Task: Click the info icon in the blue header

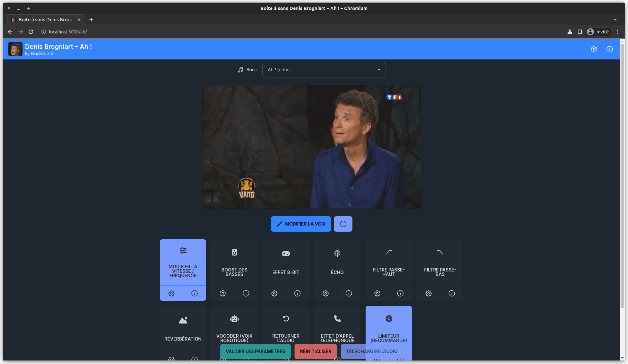Action: pos(609,49)
